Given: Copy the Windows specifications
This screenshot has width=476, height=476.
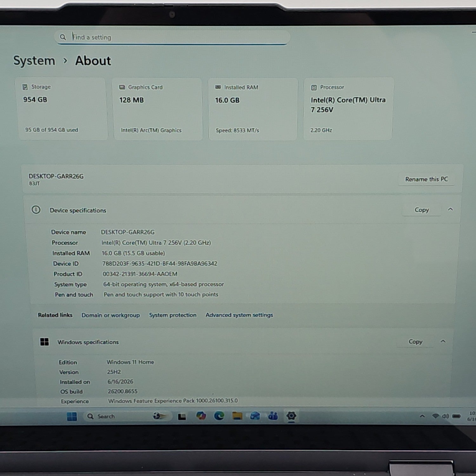Looking at the screenshot, I should [415, 341].
